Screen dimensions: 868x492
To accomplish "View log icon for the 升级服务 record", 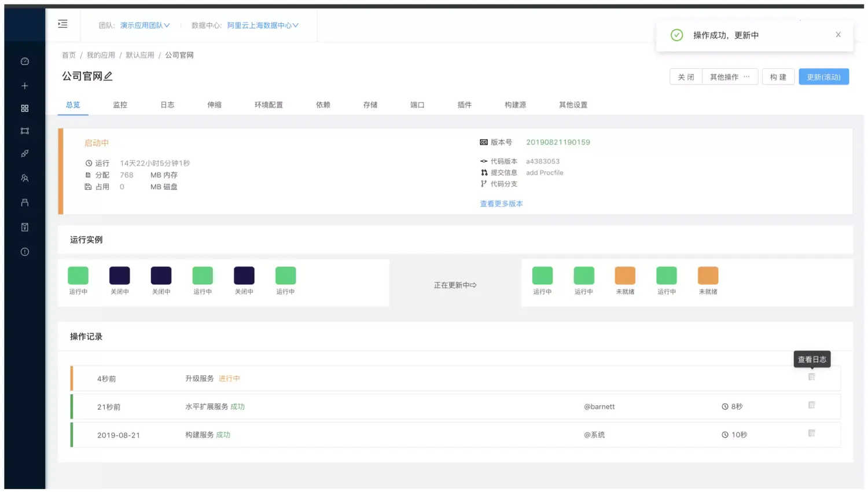I will [x=811, y=377].
